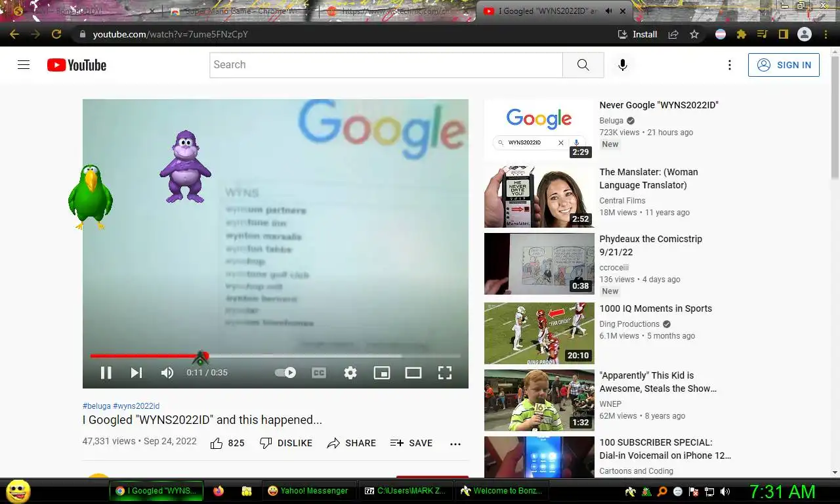Open the YouTube hamburger guide menu
The image size is (840, 504).
(24, 65)
